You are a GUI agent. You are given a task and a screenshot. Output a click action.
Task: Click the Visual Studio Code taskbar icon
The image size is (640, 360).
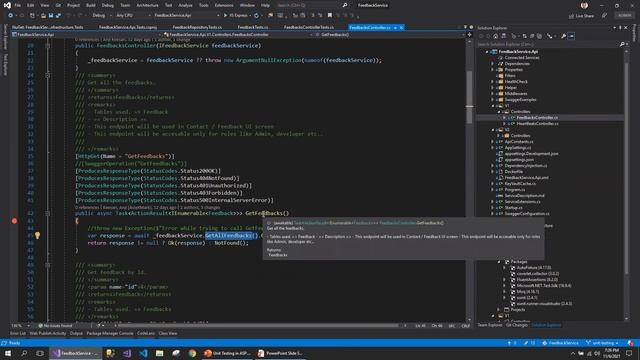click(143, 353)
